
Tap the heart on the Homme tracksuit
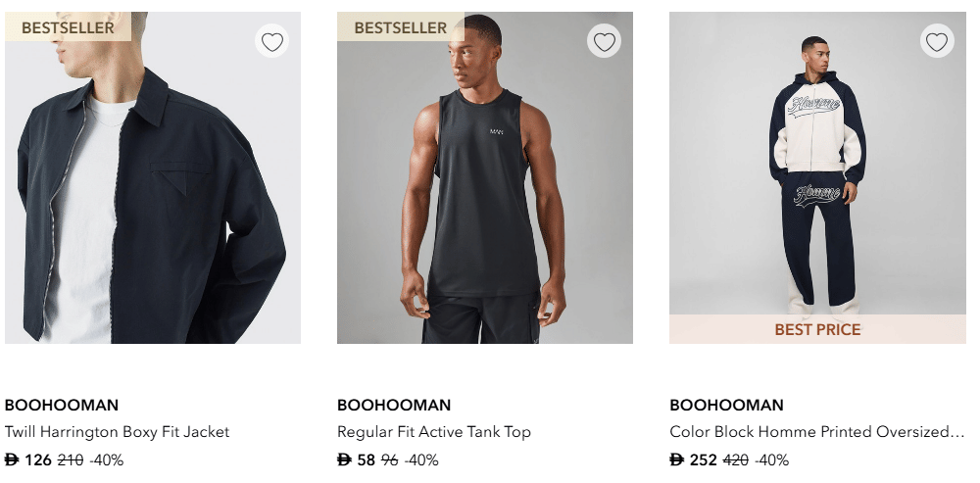(937, 42)
